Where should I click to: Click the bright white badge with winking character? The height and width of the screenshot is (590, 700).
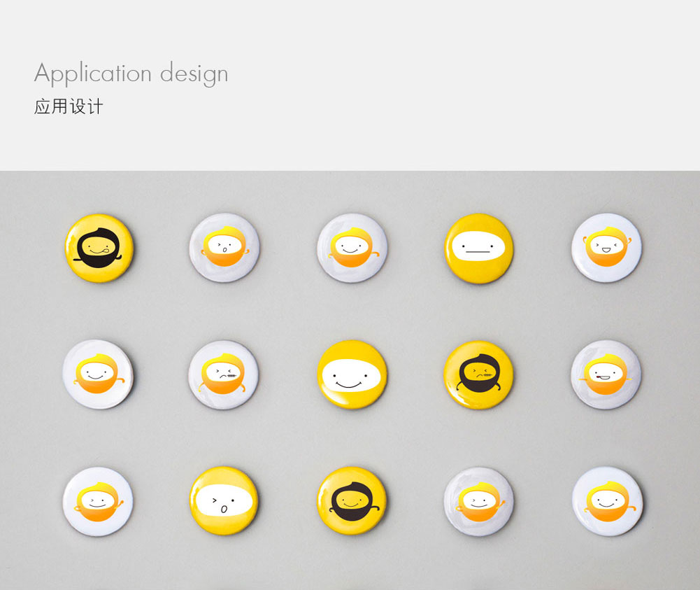tap(98, 501)
